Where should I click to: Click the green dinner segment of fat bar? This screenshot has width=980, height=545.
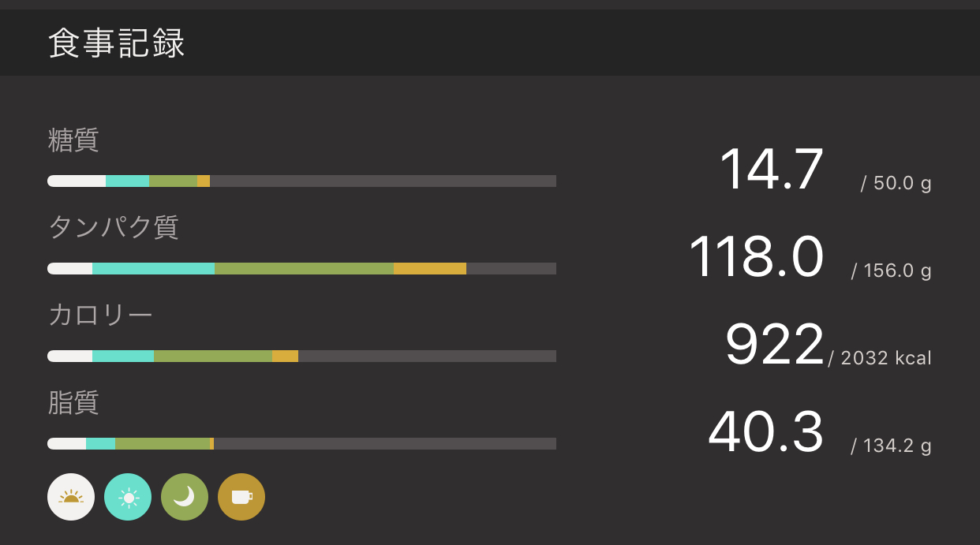click(163, 444)
